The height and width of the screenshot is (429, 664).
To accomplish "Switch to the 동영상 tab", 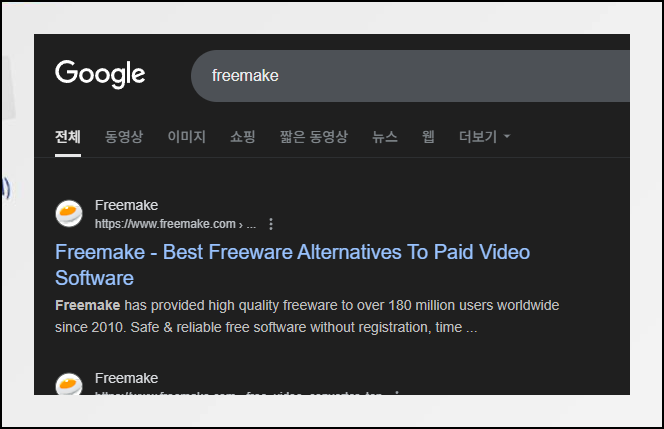I will [x=124, y=137].
